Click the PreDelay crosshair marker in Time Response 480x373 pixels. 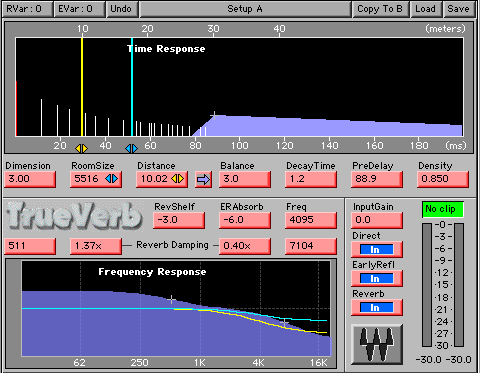click(214, 116)
